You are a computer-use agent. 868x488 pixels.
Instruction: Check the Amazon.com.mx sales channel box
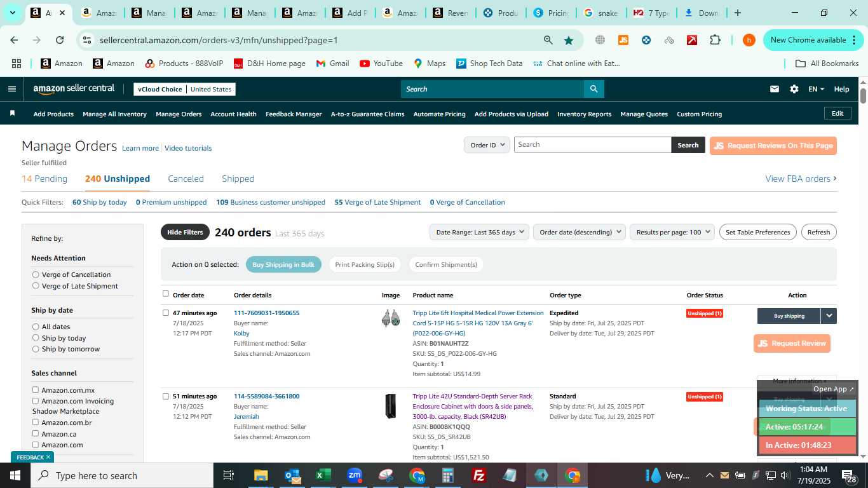pos(36,390)
